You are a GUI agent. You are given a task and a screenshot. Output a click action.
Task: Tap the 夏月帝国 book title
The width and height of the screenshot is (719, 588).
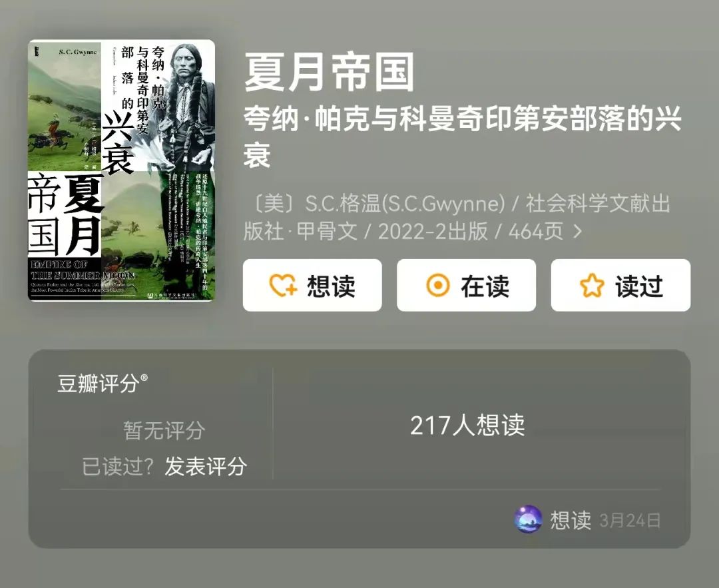[329, 72]
